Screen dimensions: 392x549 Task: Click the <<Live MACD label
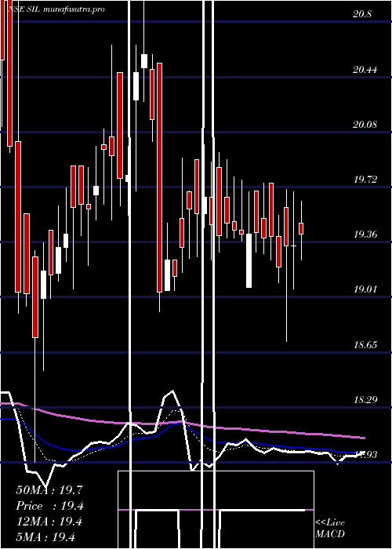point(330,529)
